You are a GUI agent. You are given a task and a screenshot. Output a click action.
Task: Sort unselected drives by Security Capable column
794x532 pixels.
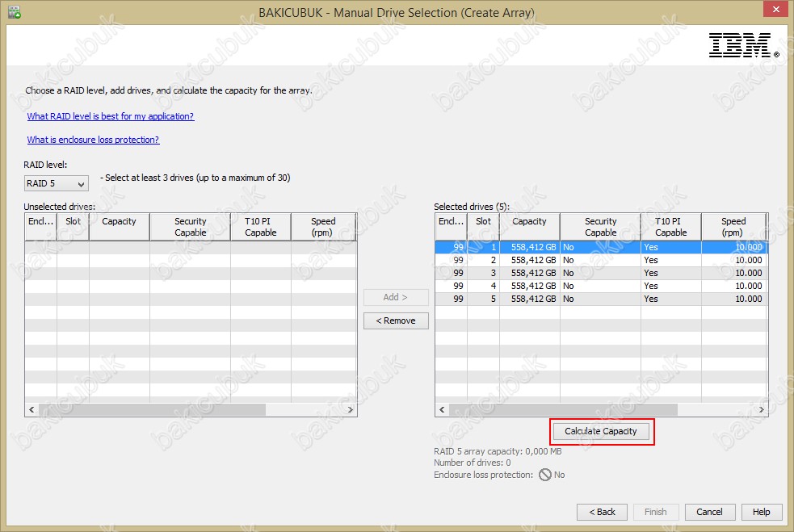[190, 227]
